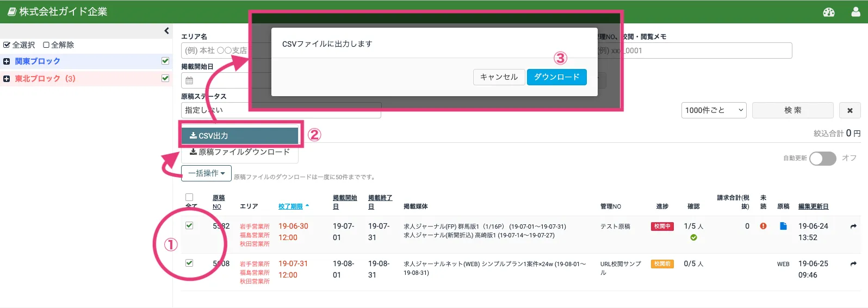Screen dimensions: 868x308
Task: Open the 原稿ステータス dropdown
Action: [281, 110]
